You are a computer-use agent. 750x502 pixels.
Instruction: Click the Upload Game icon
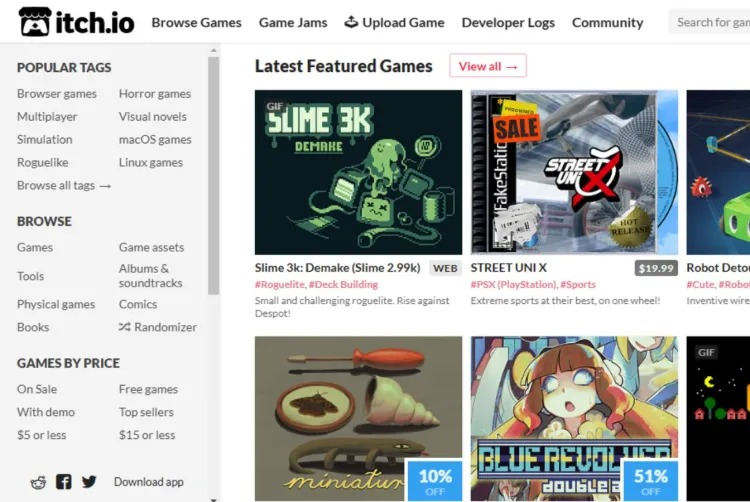tap(351, 22)
